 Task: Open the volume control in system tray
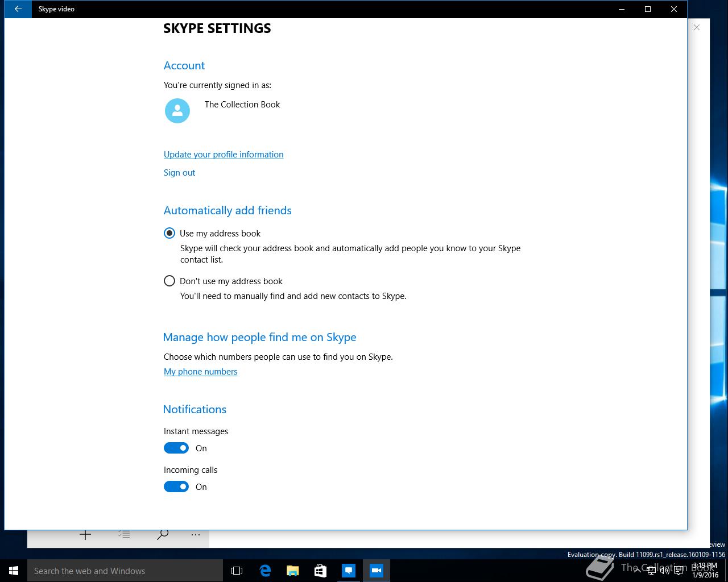coord(664,571)
